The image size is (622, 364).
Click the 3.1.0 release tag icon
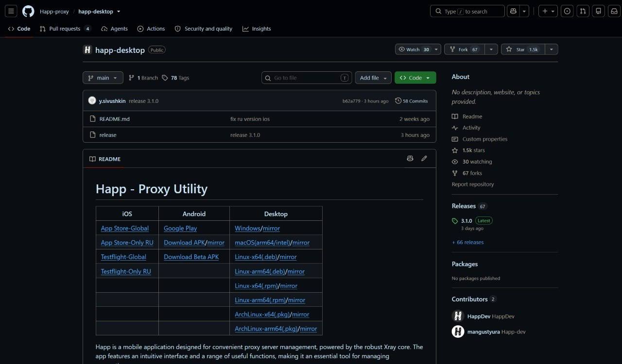click(455, 221)
